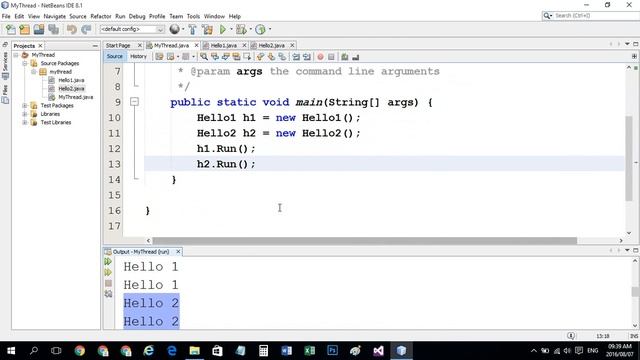Open the default config combo box
This screenshot has height=360, width=640.
[x=132, y=29]
